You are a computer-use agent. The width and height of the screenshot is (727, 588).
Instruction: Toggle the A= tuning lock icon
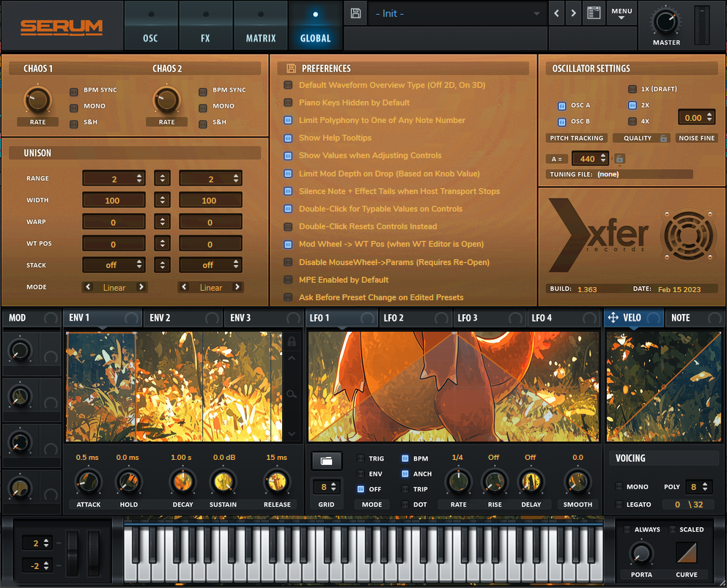(619, 158)
